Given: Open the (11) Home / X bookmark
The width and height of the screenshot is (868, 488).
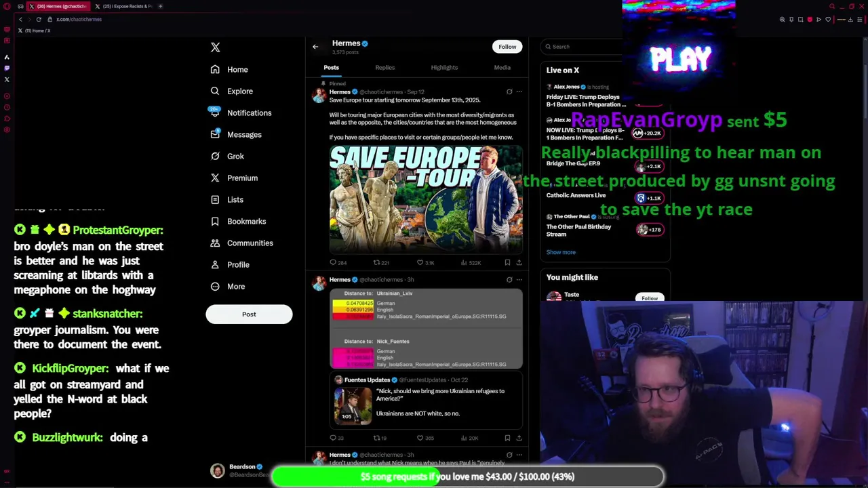Looking at the screenshot, I should click(34, 30).
